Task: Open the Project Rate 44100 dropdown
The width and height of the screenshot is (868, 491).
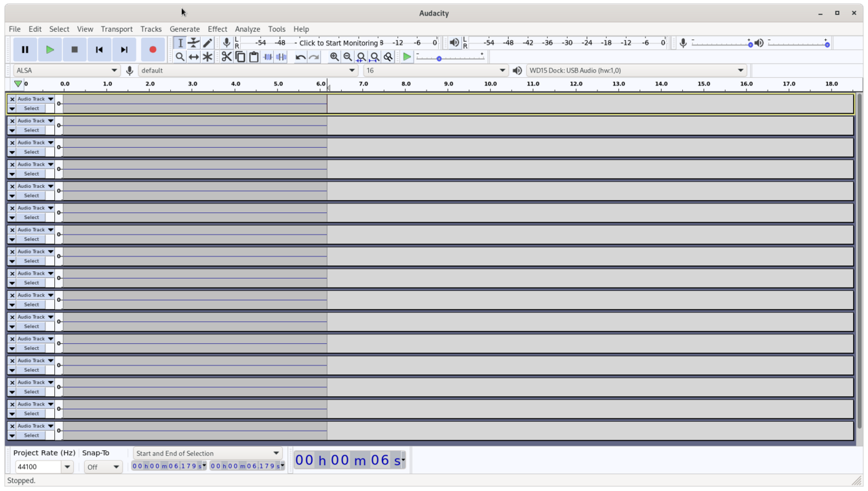Action: point(67,467)
